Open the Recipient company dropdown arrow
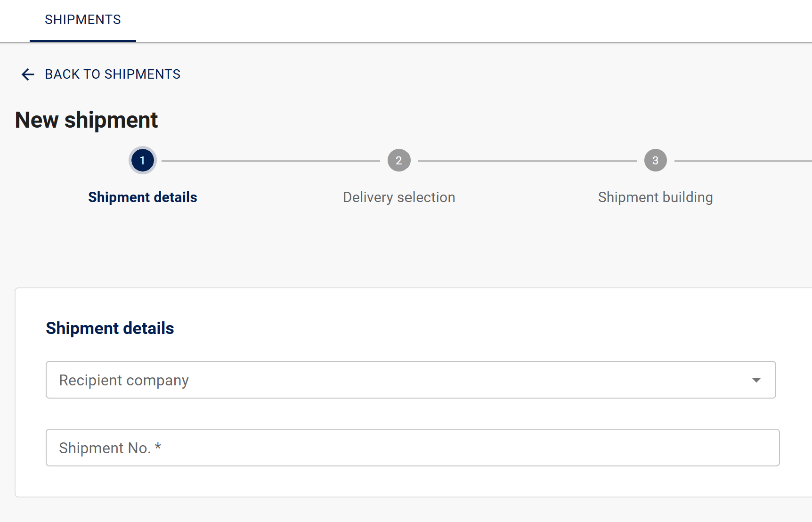812x522 pixels. 756,380
